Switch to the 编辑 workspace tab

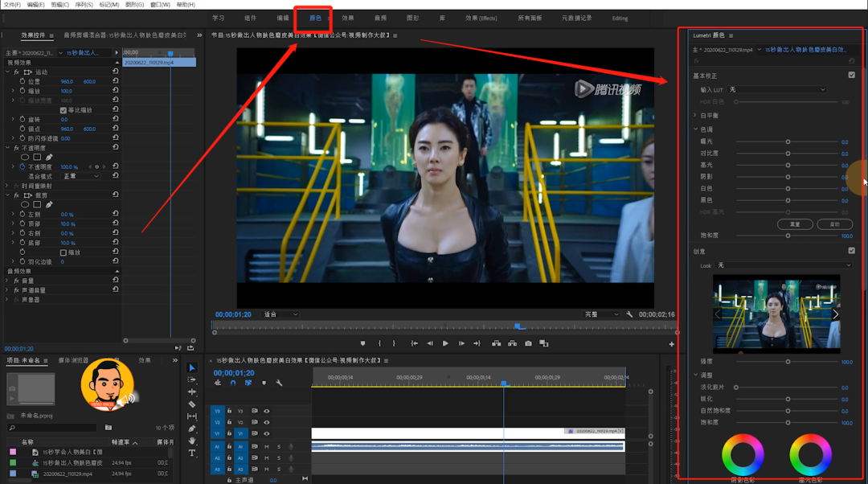tap(283, 18)
